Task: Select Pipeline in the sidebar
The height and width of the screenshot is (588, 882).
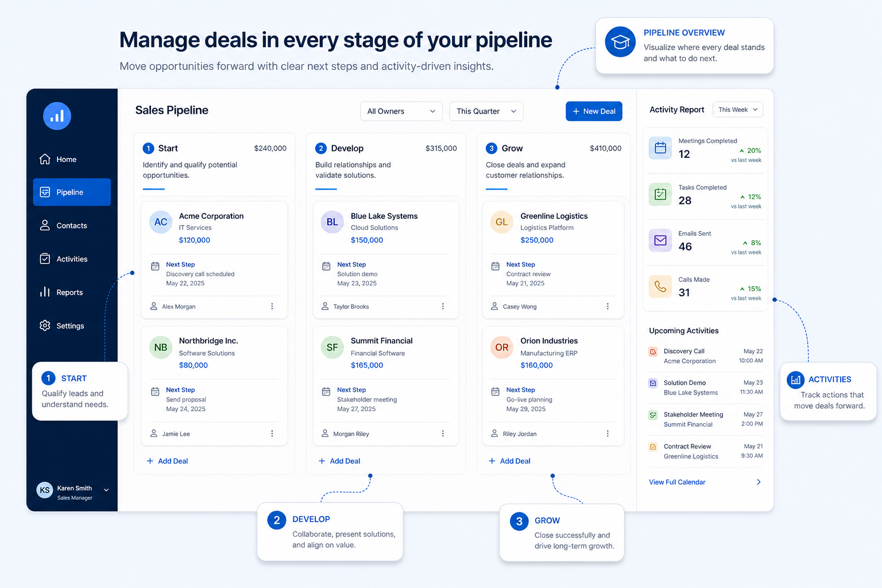Action: click(x=72, y=192)
